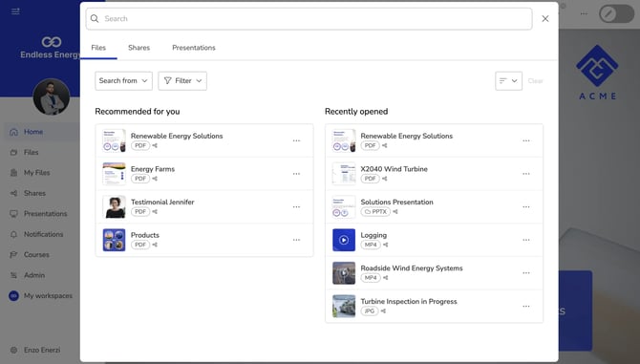The width and height of the screenshot is (640, 364).
Task: Open X2040 Wind Turbine file title
Action: coord(394,169)
